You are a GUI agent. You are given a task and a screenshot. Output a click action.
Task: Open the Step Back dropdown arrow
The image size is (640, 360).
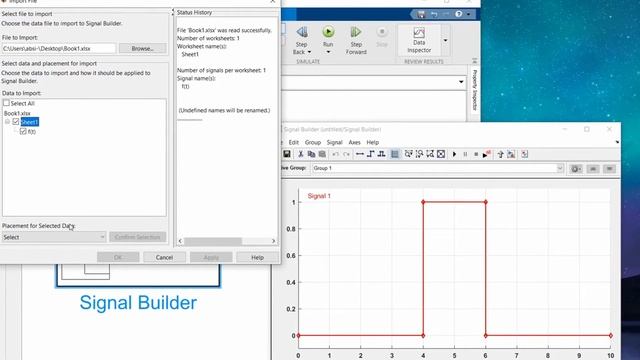tap(309, 52)
